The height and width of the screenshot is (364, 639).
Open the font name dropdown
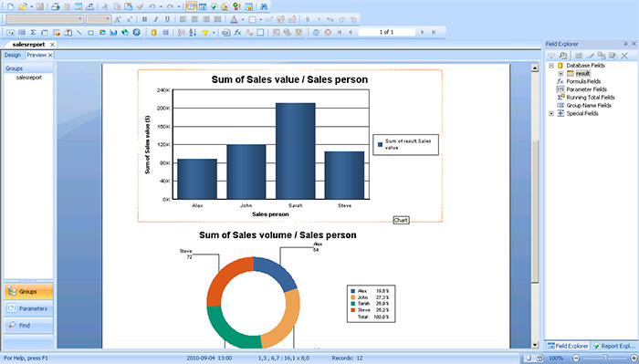tap(45, 19)
